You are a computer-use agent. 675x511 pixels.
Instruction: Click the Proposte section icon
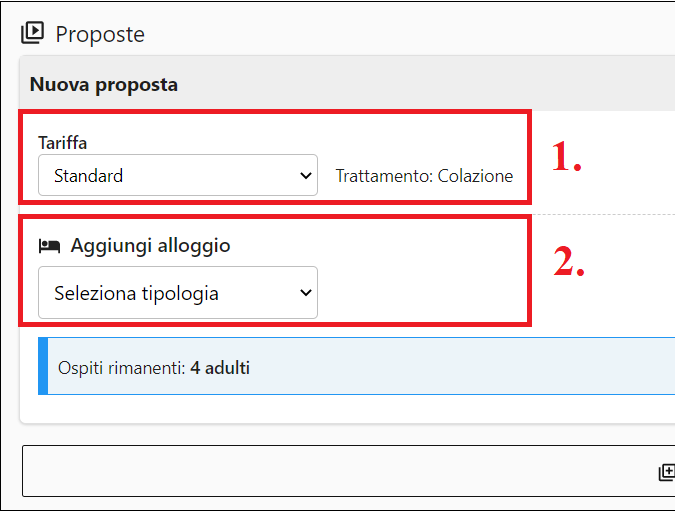pyautogui.click(x=32, y=33)
